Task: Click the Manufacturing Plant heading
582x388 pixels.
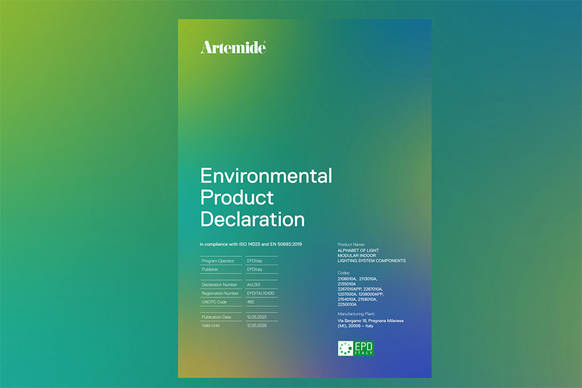Action: tap(356, 314)
